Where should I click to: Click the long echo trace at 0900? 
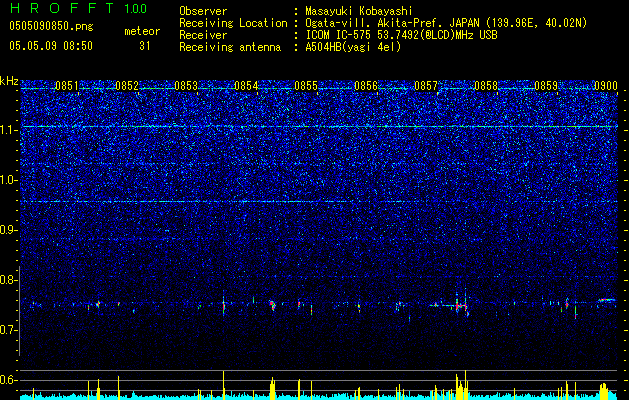tap(607, 301)
